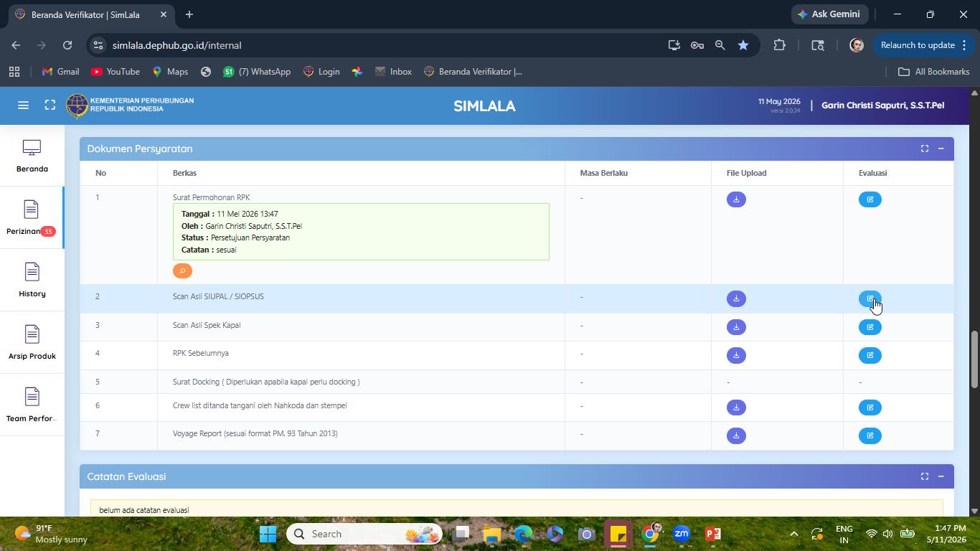Open the Windows Start menu
The image size is (980, 551).
click(268, 534)
